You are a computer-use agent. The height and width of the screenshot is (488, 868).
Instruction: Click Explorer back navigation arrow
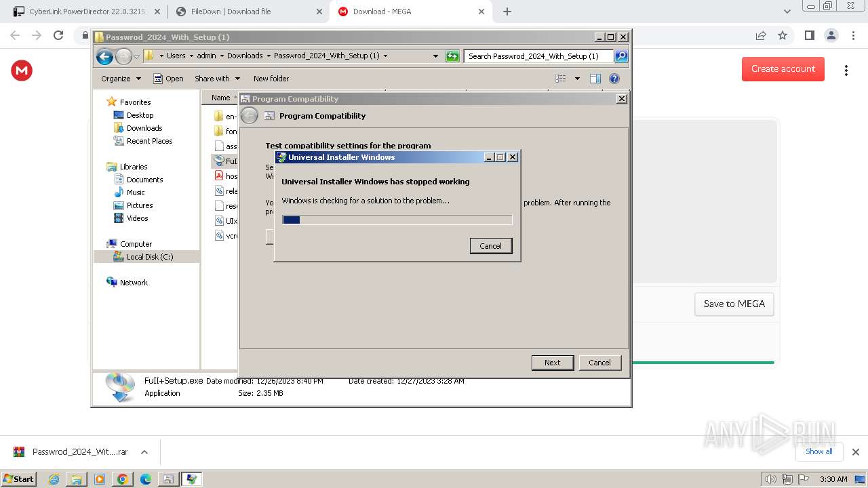point(104,56)
